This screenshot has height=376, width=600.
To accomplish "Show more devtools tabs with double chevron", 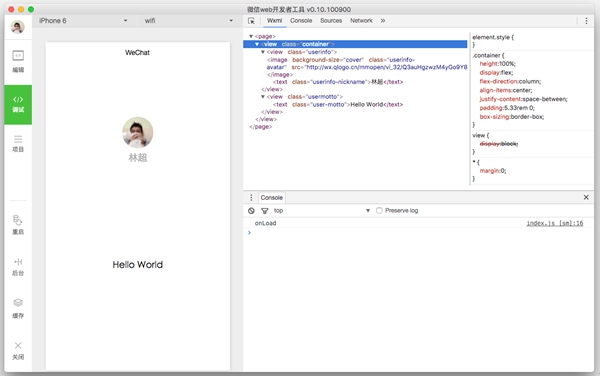I will [383, 21].
